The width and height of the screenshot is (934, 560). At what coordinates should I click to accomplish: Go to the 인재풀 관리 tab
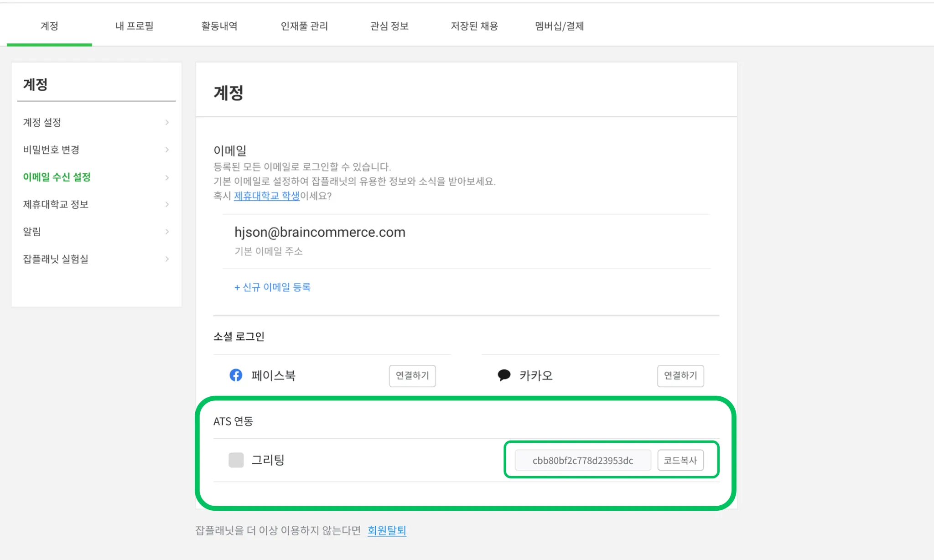(304, 26)
